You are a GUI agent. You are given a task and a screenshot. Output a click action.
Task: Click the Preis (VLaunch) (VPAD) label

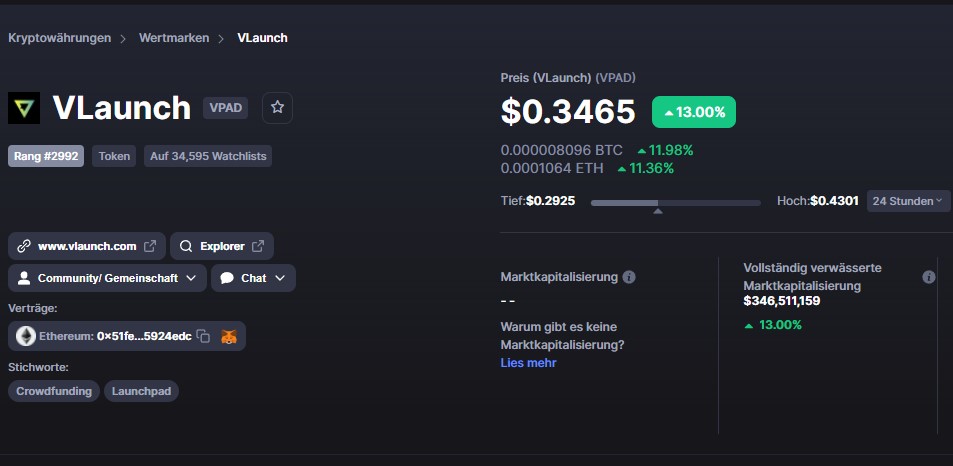568,78
